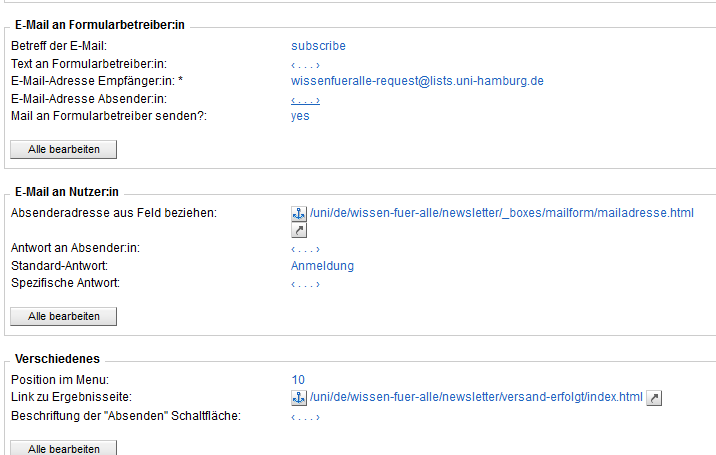
Task: Click underlined placeholder for E-Mail-Adresse Absender:in
Action: (305, 100)
